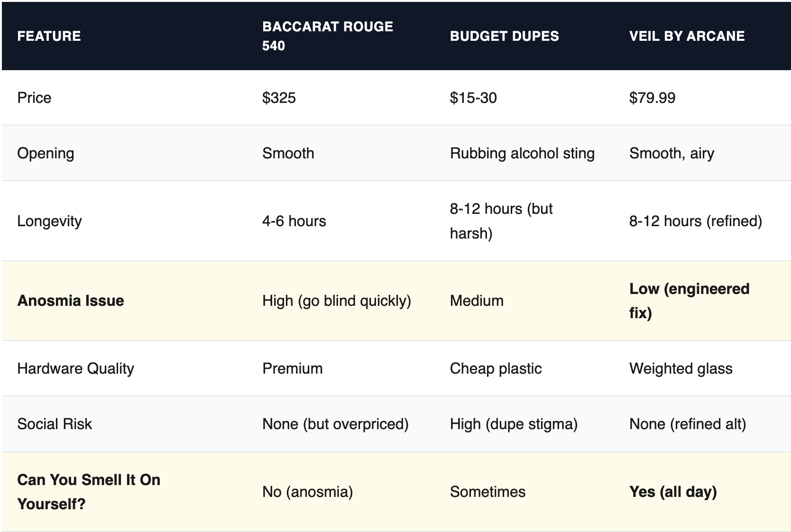Click the $79.99 price cell

[x=652, y=98]
